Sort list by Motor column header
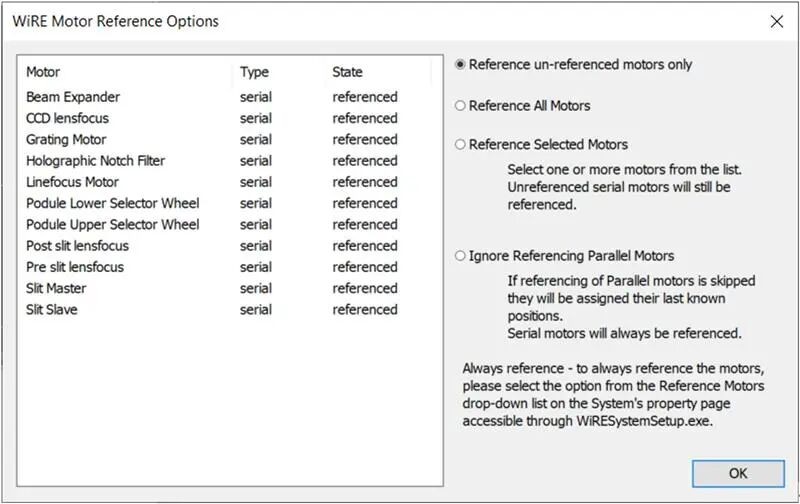The image size is (800, 504). coord(43,72)
